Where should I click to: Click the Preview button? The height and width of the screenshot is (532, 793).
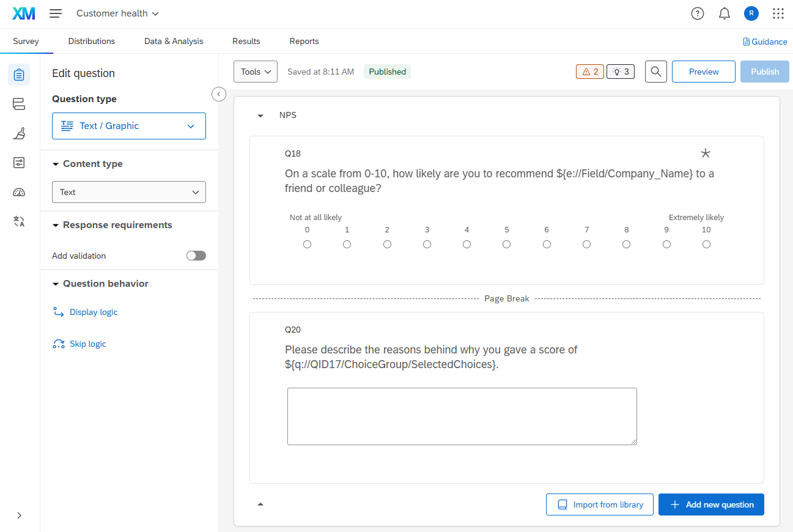coord(704,72)
